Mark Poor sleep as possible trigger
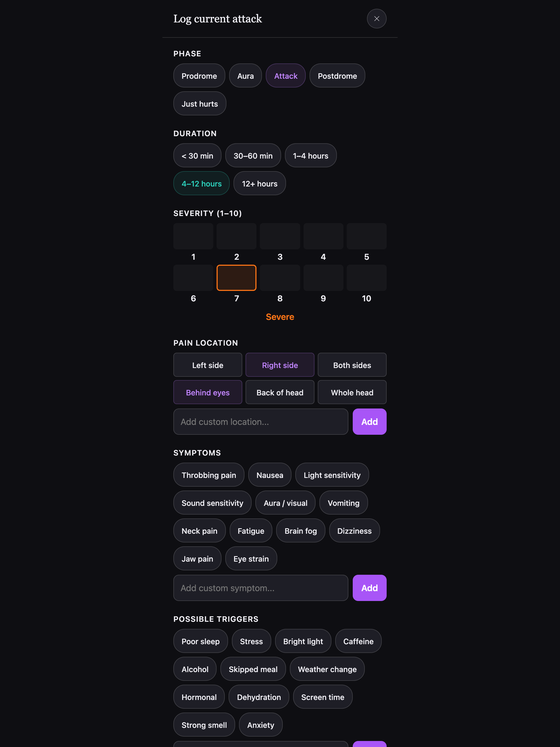 pyautogui.click(x=201, y=641)
